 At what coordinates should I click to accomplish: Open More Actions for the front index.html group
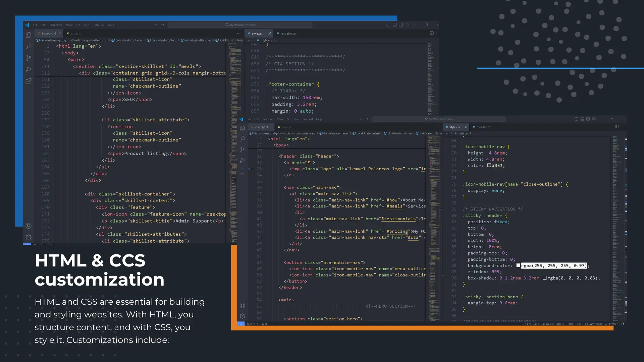tap(437, 127)
